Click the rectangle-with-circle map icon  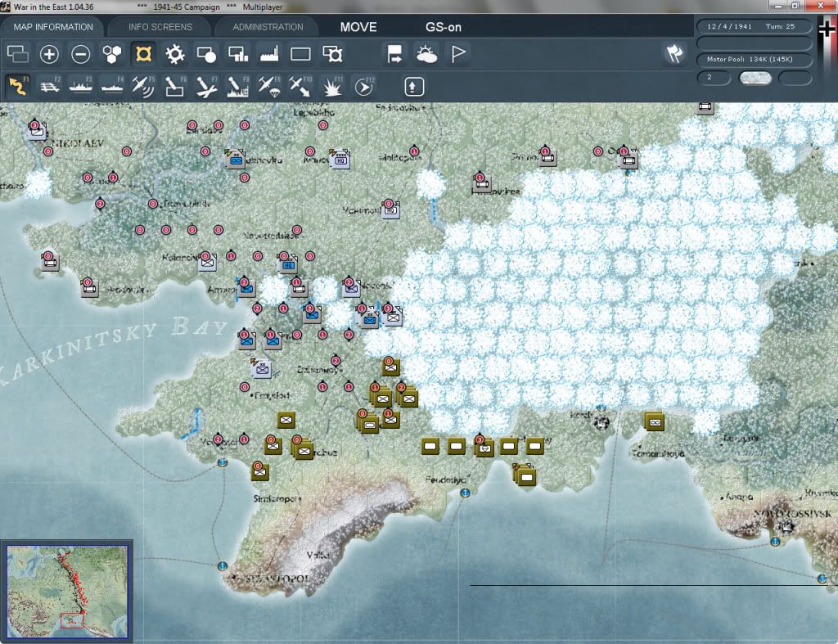pos(206,54)
